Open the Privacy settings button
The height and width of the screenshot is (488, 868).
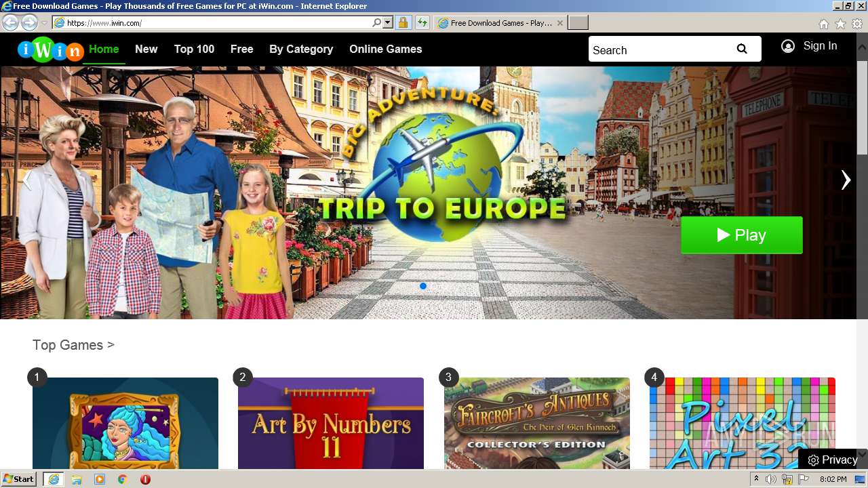pos(833,460)
